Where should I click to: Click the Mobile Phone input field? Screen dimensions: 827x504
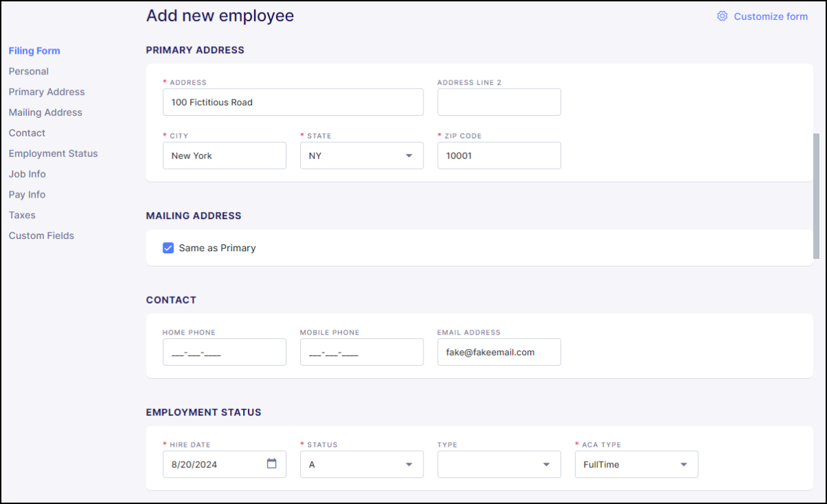click(x=362, y=352)
